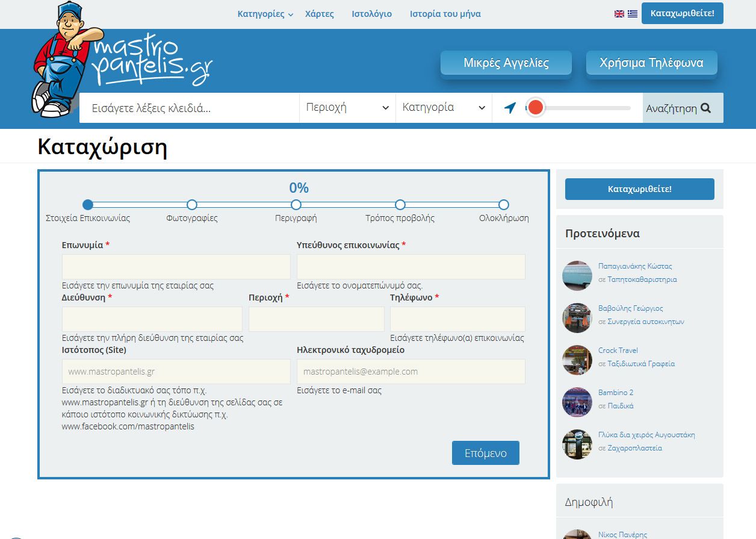Open the Crock Travel thumbnail image
The width and height of the screenshot is (756, 539).
[577, 360]
